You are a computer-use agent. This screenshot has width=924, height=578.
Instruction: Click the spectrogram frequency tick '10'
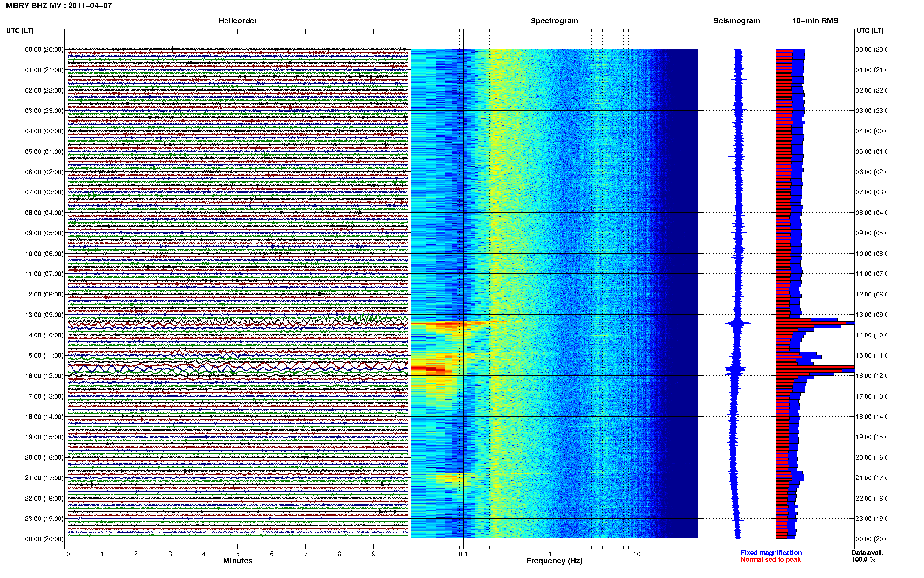tap(637, 554)
